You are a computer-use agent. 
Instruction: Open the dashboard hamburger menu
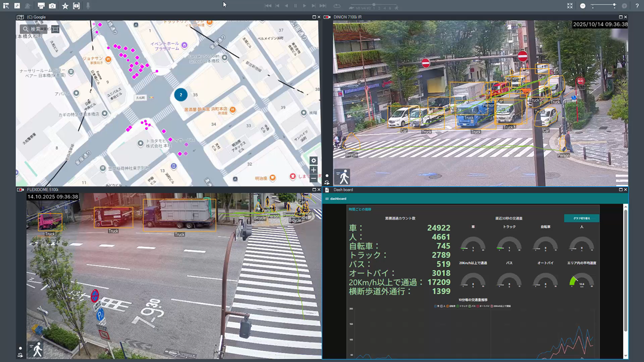point(327,199)
